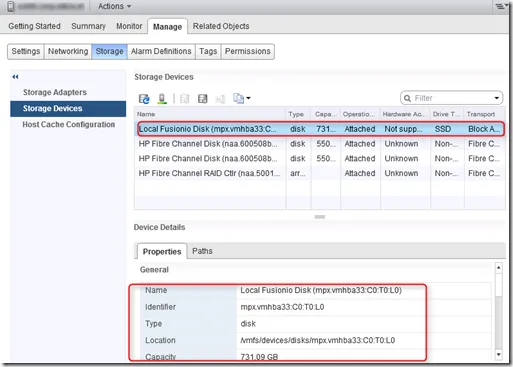The height and width of the screenshot is (367, 513).
Task: Click the details scrollbar down arrow
Action: click(499, 354)
